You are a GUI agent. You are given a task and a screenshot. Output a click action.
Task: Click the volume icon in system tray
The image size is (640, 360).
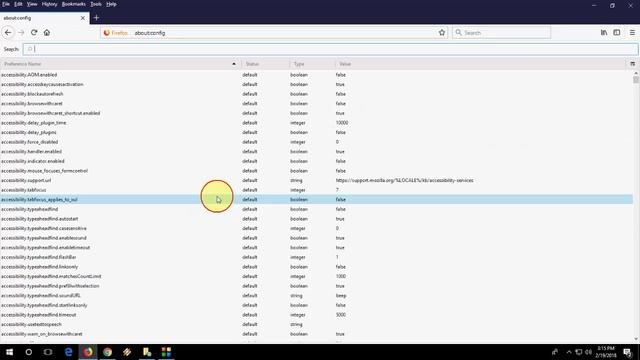588,352
